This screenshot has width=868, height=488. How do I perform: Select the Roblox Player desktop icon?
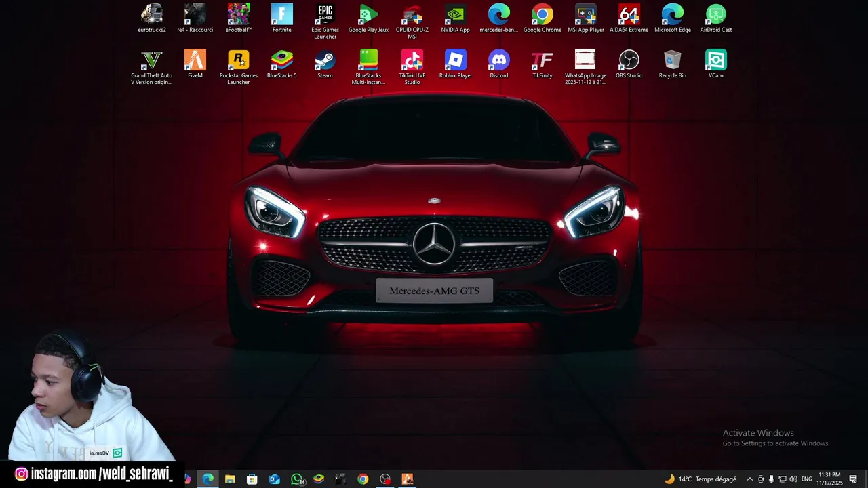[456, 64]
